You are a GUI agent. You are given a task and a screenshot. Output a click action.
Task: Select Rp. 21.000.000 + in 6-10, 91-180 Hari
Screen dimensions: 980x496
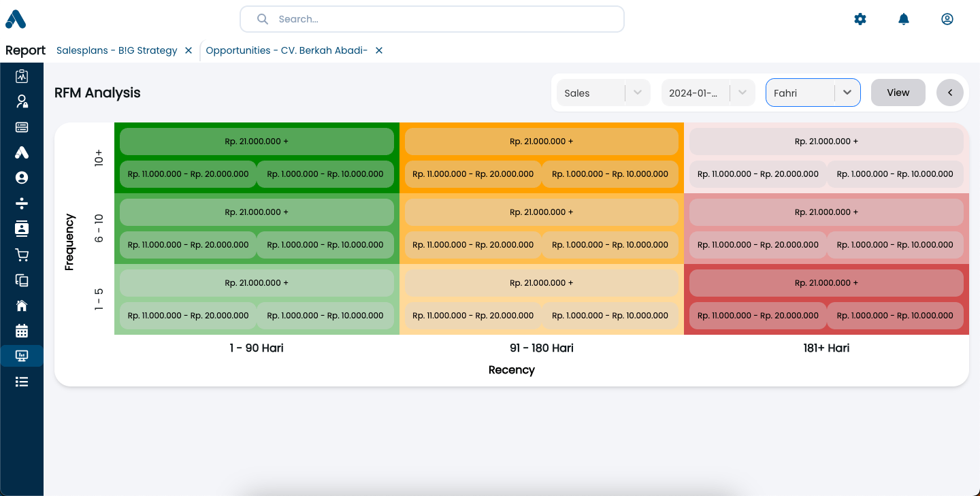pyautogui.click(x=542, y=212)
